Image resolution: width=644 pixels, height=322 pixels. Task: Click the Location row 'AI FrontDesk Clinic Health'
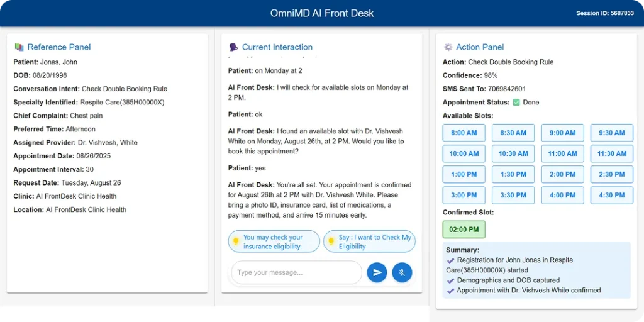tap(70, 209)
